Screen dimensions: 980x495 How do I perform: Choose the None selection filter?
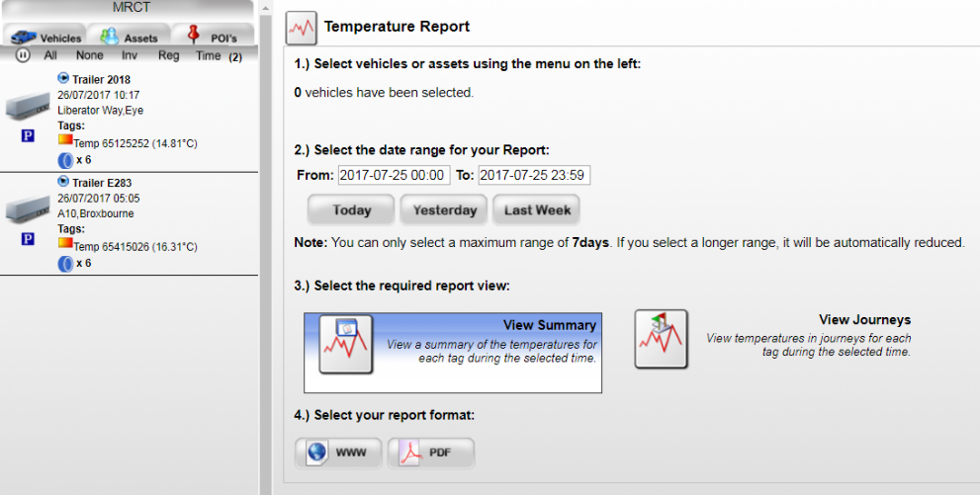pyautogui.click(x=90, y=56)
